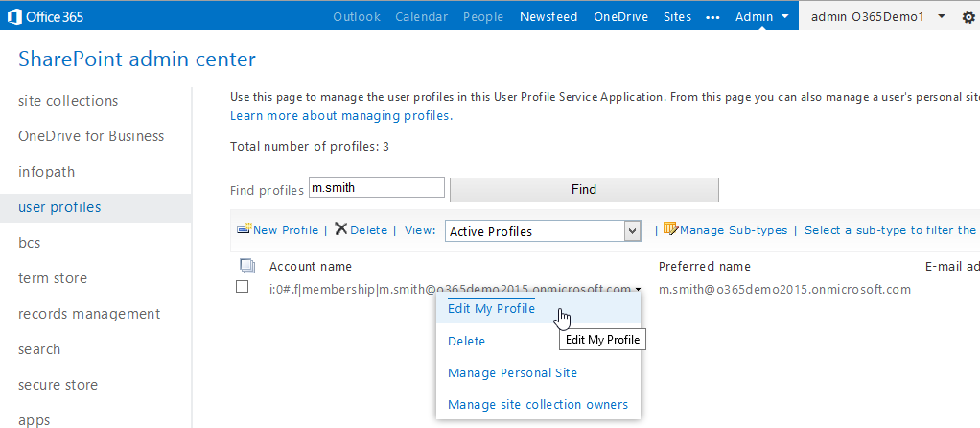The width and height of the screenshot is (980, 428).
Task: Go to OneDrive for Business section
Action: coord(91,136)
